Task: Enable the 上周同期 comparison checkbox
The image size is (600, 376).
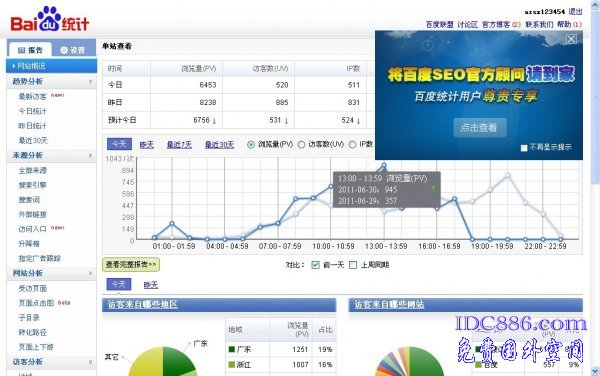Action: tap(353, 265)
